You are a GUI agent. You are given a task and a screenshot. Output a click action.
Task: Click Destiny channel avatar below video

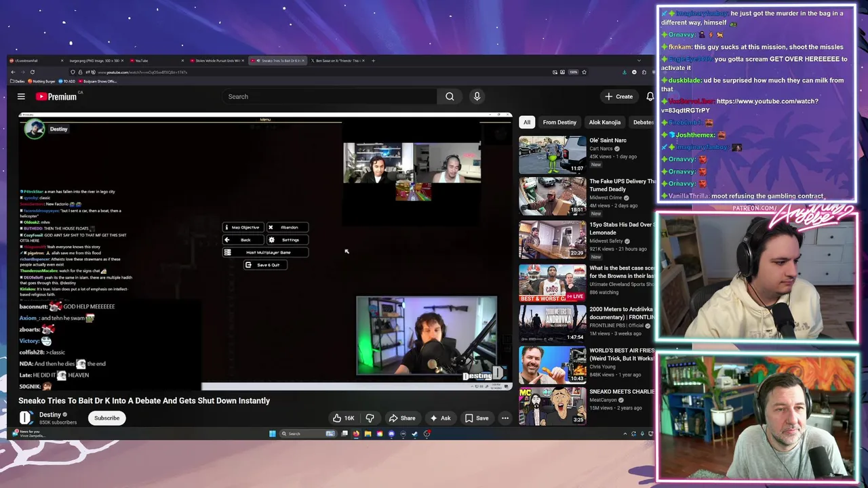pyautogui.click(x=26, y=418)
